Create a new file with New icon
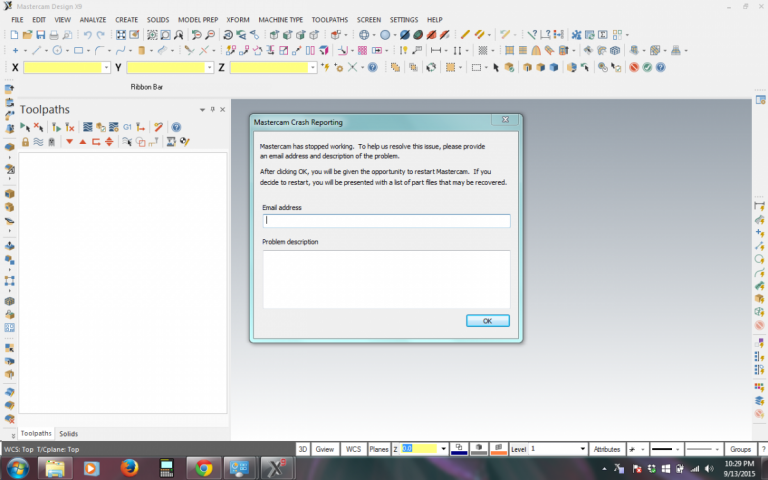The height and width of the screenshot is (480, 768). tap(14, 35)
